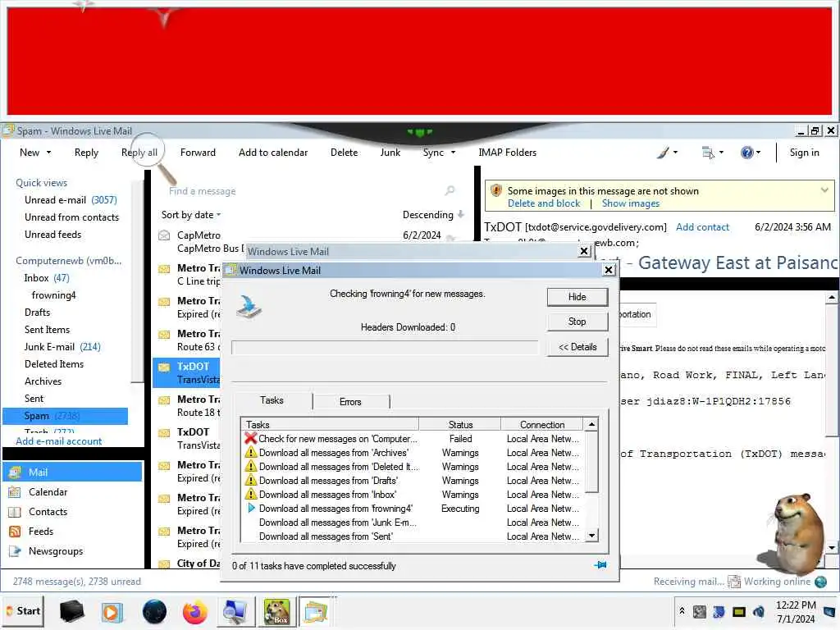Screen dimensions: 840x630
Task: Click Sign in at top right
Action: 804,153
